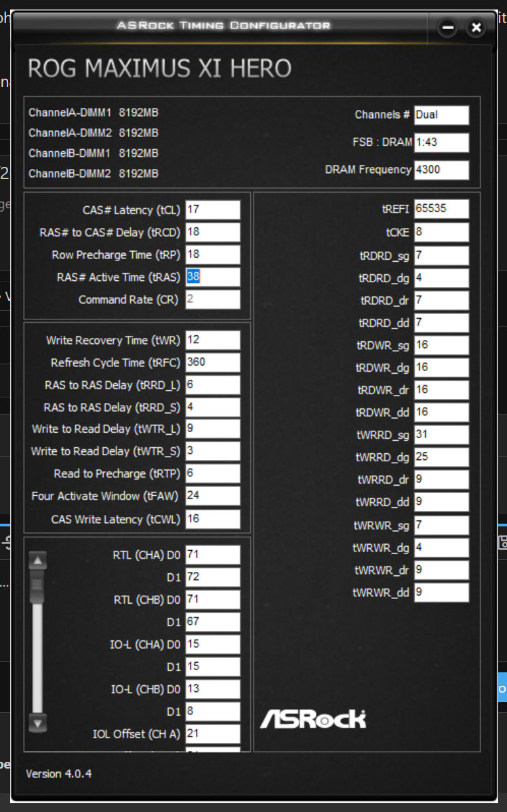Focus the tRRD_L value field
507x812 pixels.
[x=213, y=385]
